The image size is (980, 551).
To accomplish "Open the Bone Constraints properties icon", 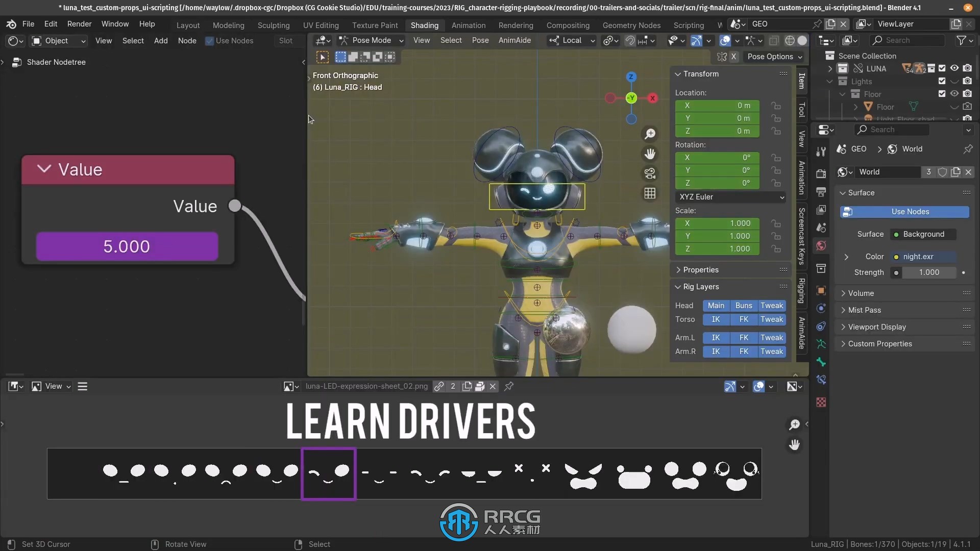I will (x=821, y=380).
